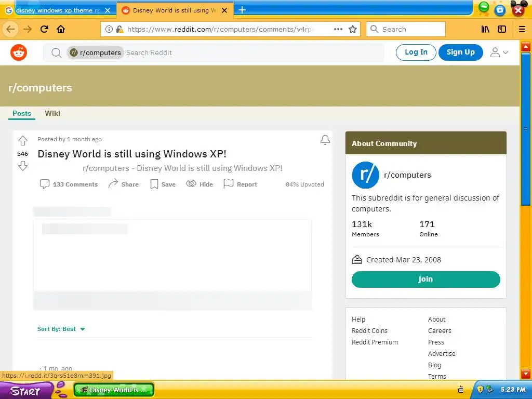Open the Blog footer link
Image resolution: width=532 pixels, height=399 pixels.
coord(434,365)
